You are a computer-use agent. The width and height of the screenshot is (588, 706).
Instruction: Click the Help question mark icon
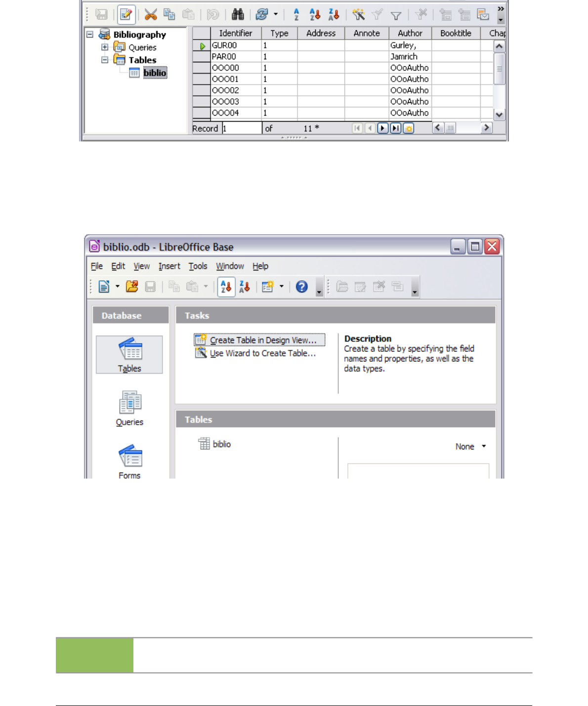[302, 286]
